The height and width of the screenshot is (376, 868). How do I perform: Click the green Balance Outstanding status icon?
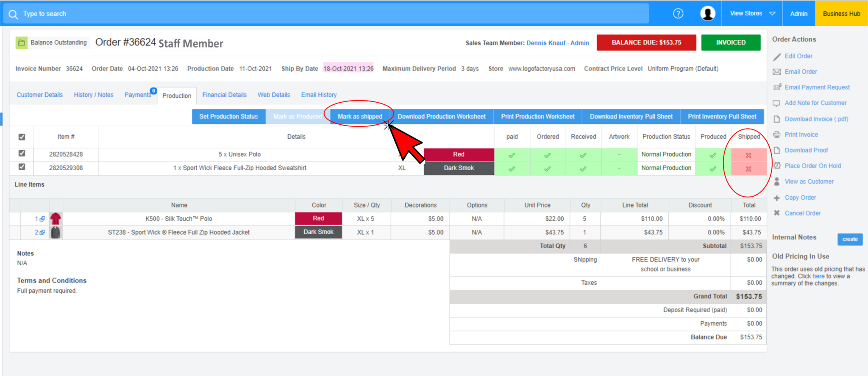coord(21,43)
